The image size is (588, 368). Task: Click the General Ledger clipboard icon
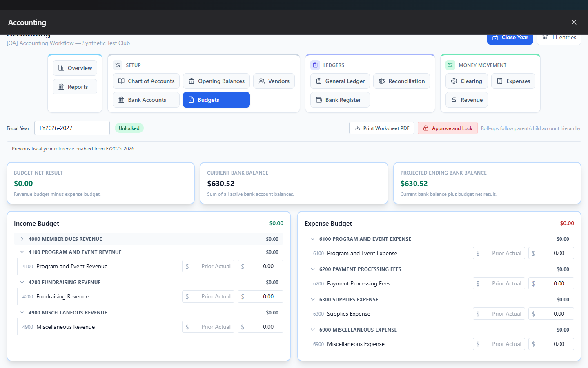tap(319, 81)
